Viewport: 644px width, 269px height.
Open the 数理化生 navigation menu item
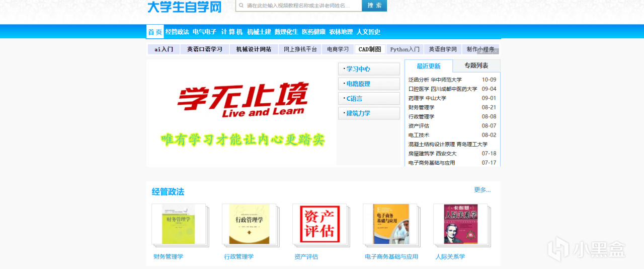tap(286, 32)
